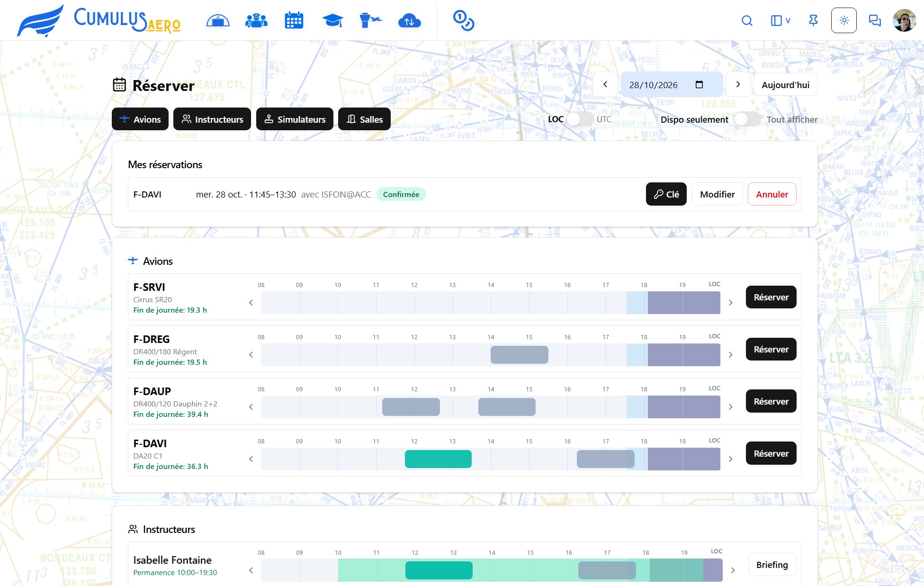Open the coins account icon
Viewport: 924px width, 586px height.
point(464,21)
